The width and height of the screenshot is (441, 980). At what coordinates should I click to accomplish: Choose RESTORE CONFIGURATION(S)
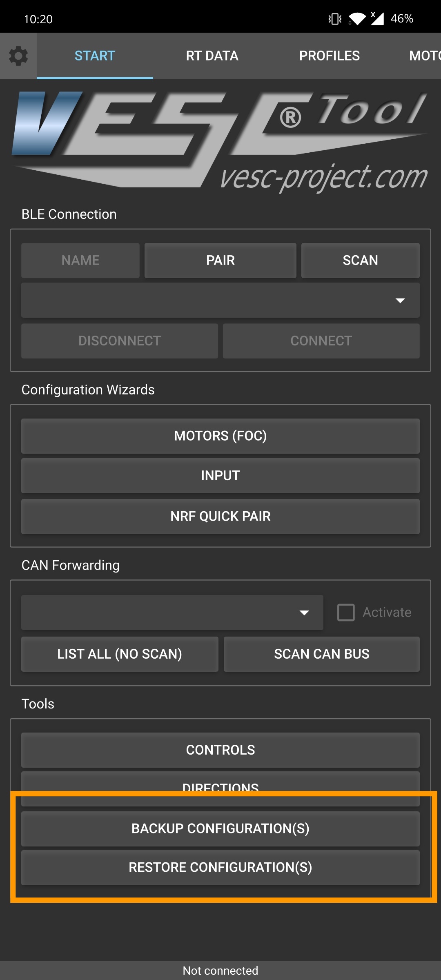(220, 867)
